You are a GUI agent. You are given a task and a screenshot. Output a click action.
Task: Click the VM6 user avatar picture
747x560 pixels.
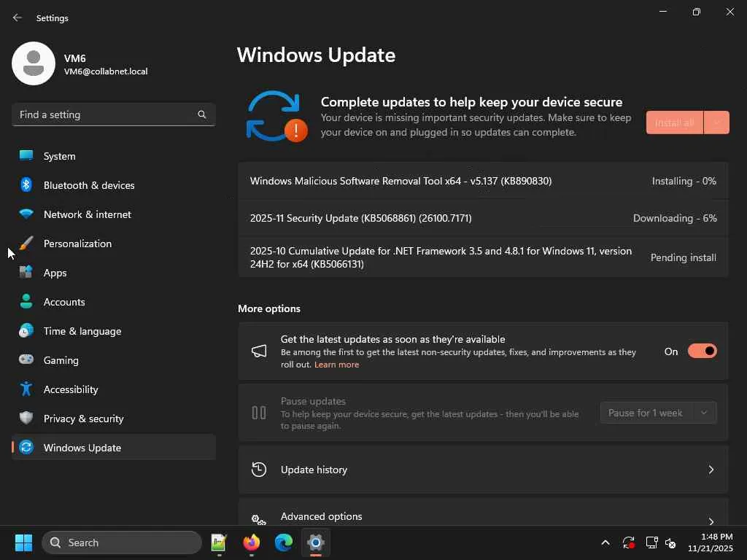(x=34, y=63)
